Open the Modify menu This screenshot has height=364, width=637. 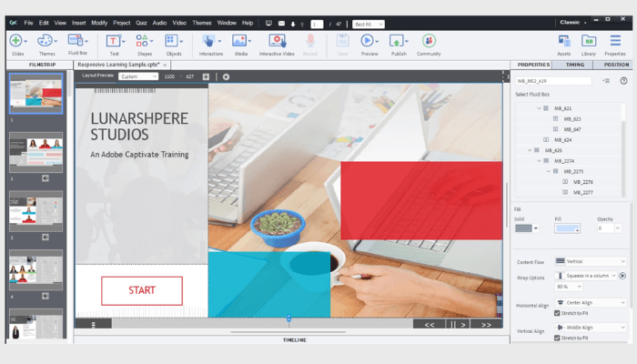[x=99, y=23]
